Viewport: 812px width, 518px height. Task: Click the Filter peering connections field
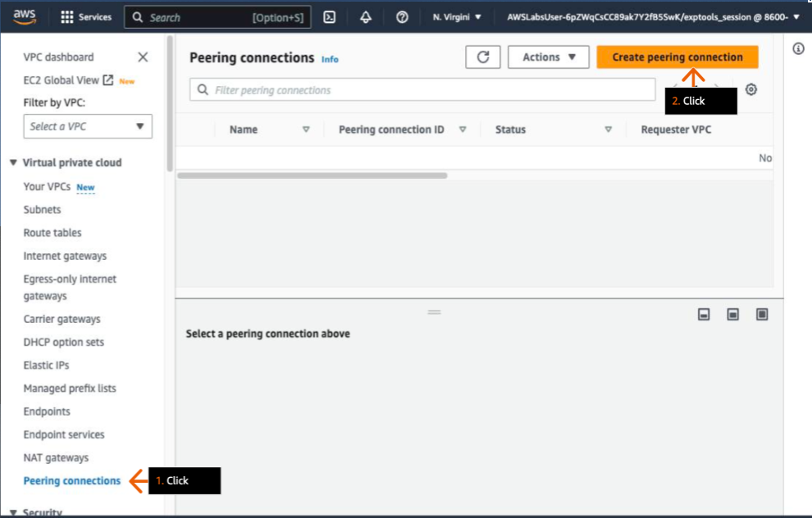point(422,90)
